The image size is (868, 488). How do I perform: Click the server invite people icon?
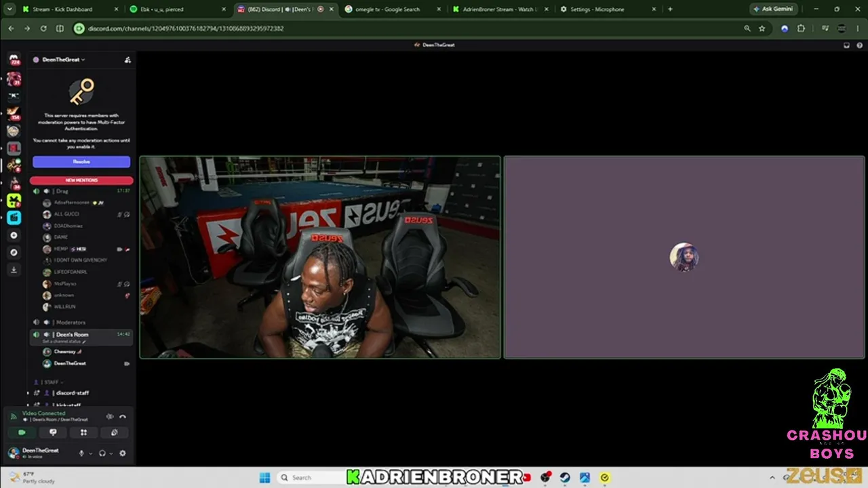click(127, 60)
